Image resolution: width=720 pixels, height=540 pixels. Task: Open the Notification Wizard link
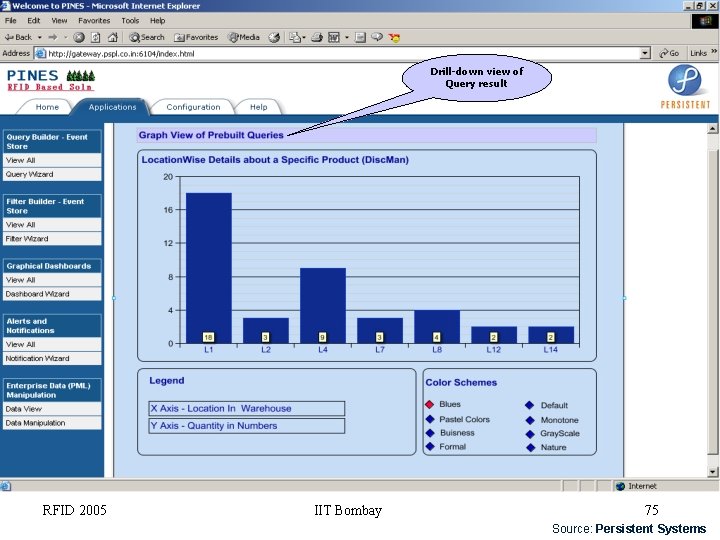click(x=52, y=359)
